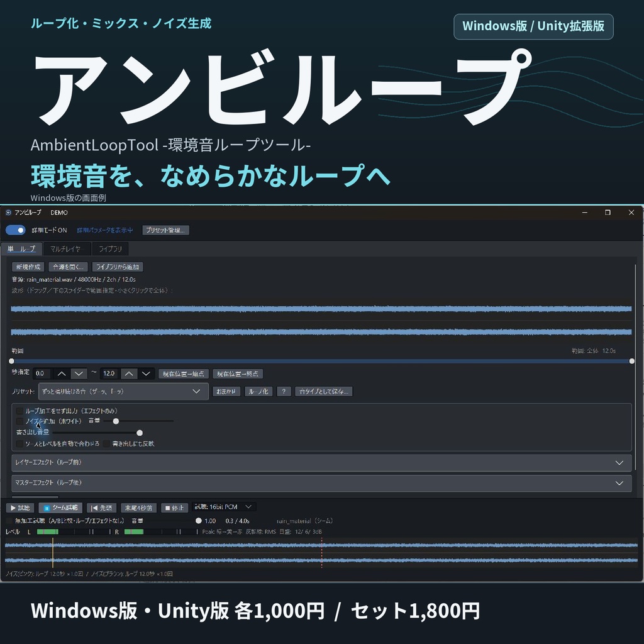Click the rain_material.wav source info text
The image size is (644, 644).
pyautogui.click(x=74, y=279)
